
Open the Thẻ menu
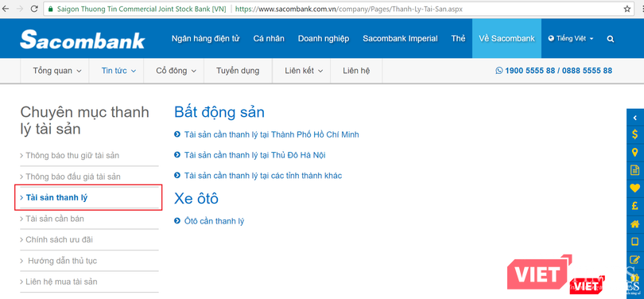pyautogui.click(x=458, y=39)
